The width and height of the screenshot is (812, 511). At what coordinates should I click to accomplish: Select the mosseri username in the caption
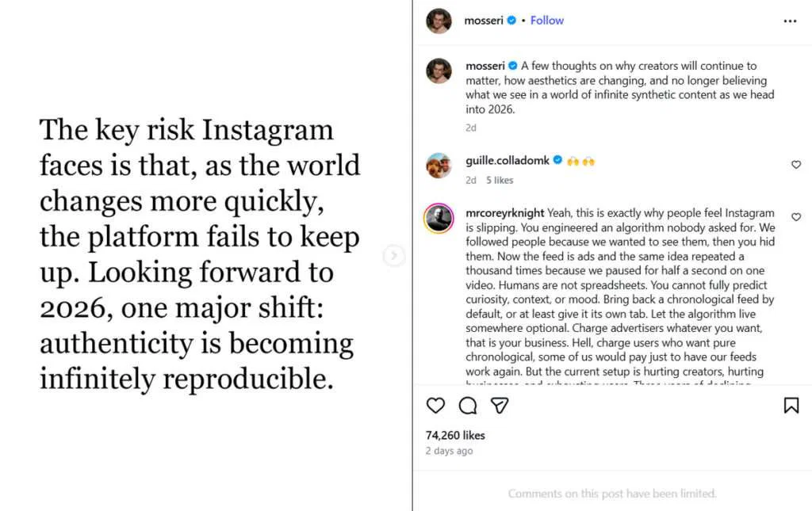pos(485,66)
